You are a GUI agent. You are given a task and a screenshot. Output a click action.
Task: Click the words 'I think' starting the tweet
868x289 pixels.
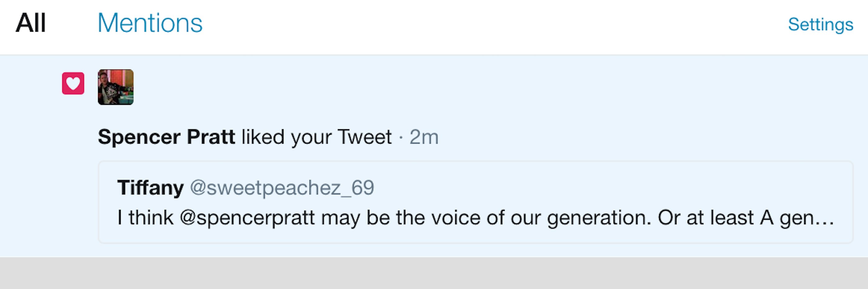click(145, 218)
